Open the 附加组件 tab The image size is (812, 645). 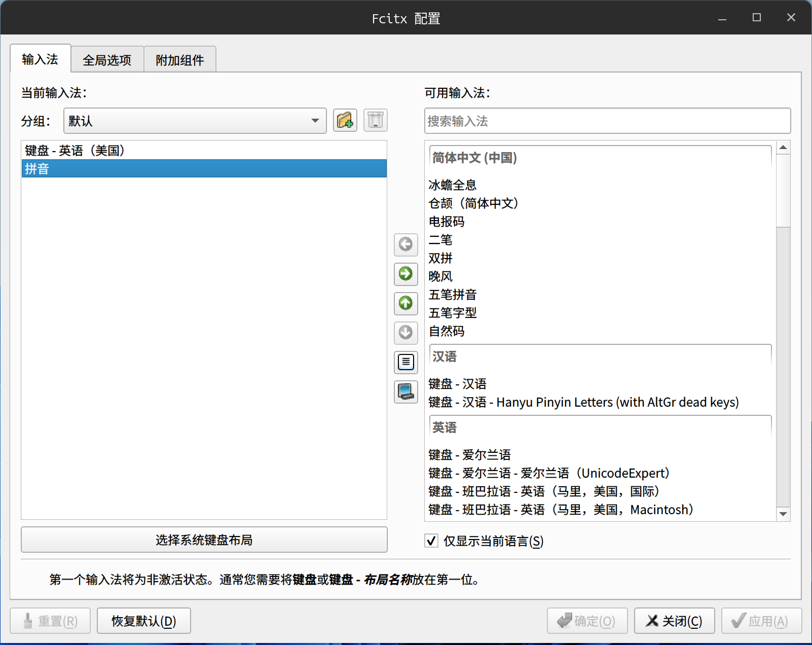point(180,60)
